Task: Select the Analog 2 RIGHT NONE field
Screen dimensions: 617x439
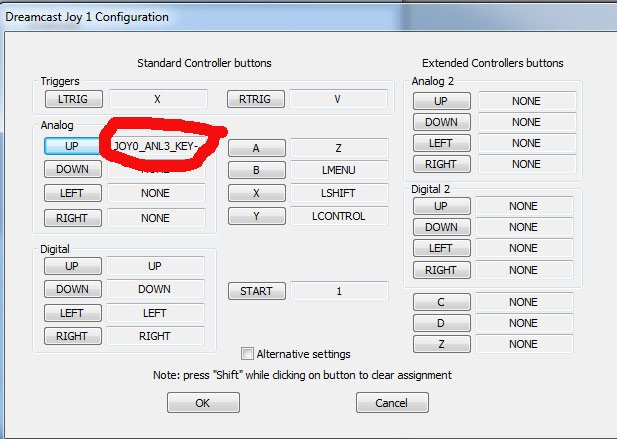Action: (527, 164)
